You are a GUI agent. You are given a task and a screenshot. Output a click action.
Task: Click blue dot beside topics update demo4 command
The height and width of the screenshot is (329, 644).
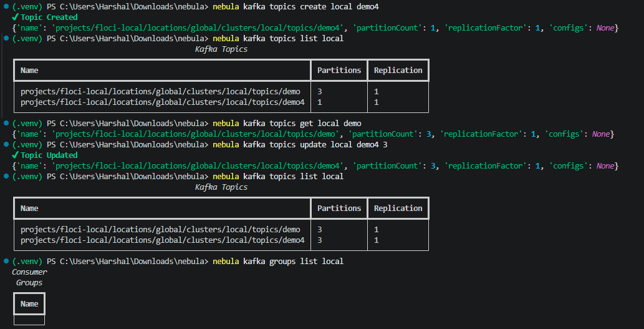pyautogui.click(x=6, y=144)
